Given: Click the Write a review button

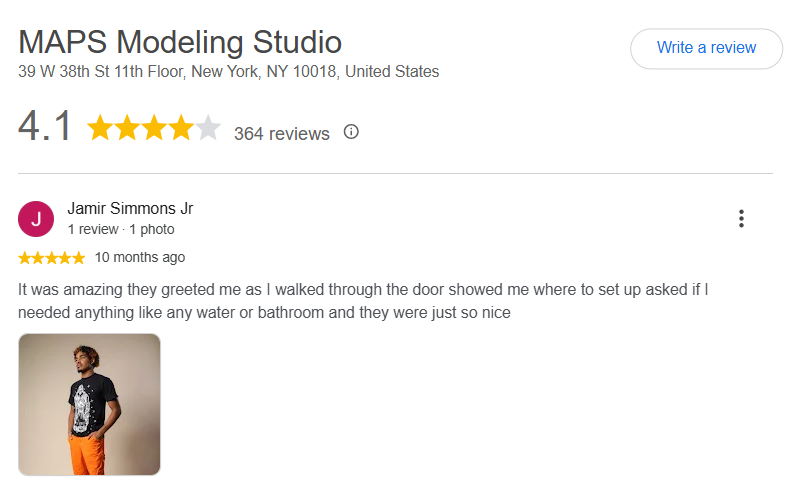Looking at the screenshot, I should (706, 48).
